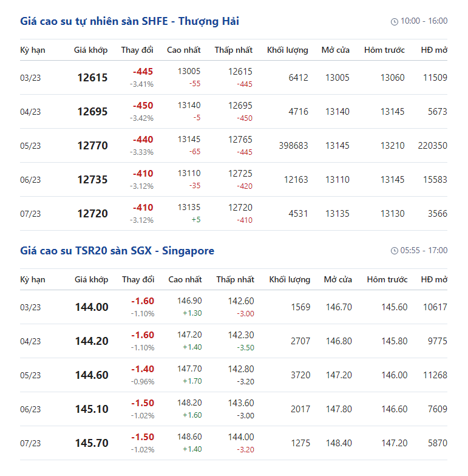468x476 pixels.
Task: Click the SGX table's Thay đổi column header
Action: 138,279
